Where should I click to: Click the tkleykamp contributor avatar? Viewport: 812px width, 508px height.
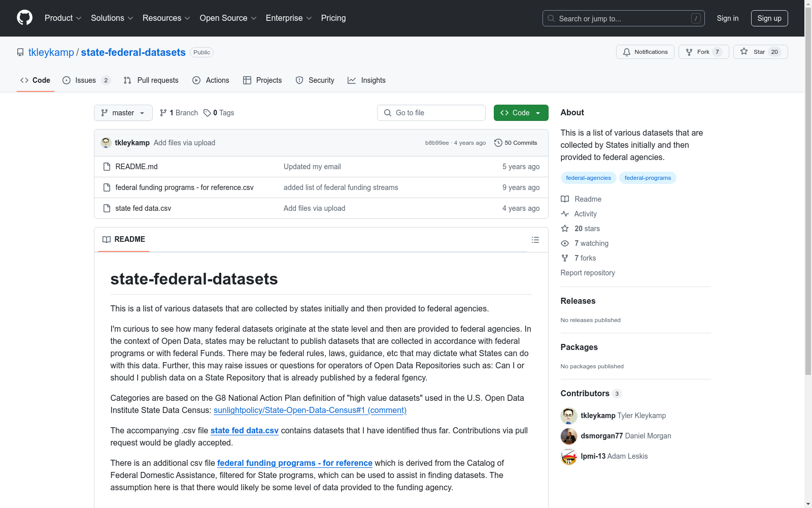point(569,416)
